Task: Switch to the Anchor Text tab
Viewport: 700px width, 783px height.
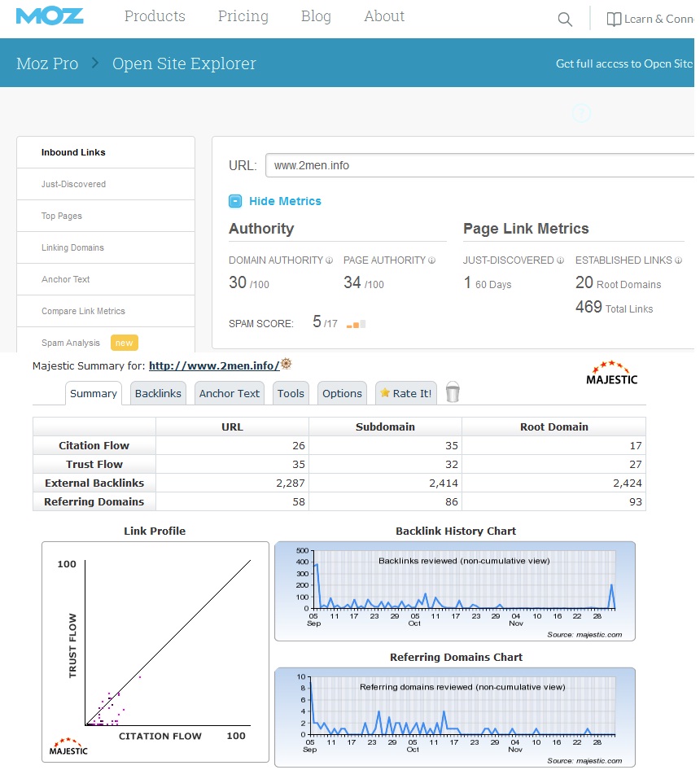Action: (229, 393)
